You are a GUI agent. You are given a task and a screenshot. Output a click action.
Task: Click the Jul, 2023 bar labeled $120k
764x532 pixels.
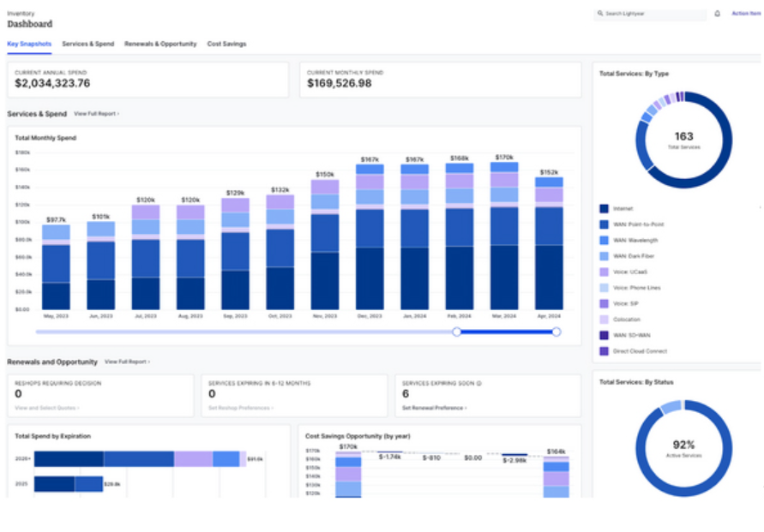coord(146,257)
